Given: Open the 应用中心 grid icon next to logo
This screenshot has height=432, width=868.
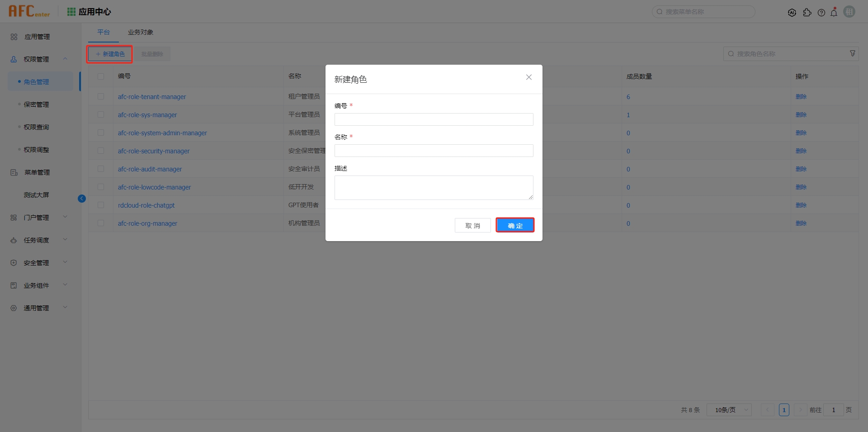Looking at the screenshot, I should point(71,11).
